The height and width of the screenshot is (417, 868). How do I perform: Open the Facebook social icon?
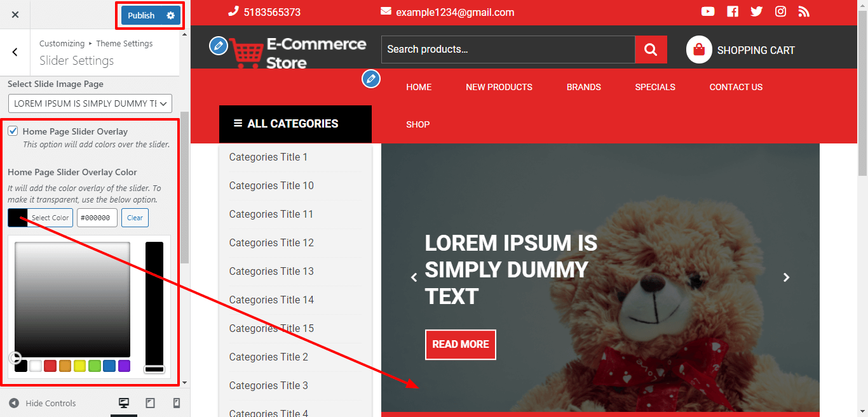[733, 11]
